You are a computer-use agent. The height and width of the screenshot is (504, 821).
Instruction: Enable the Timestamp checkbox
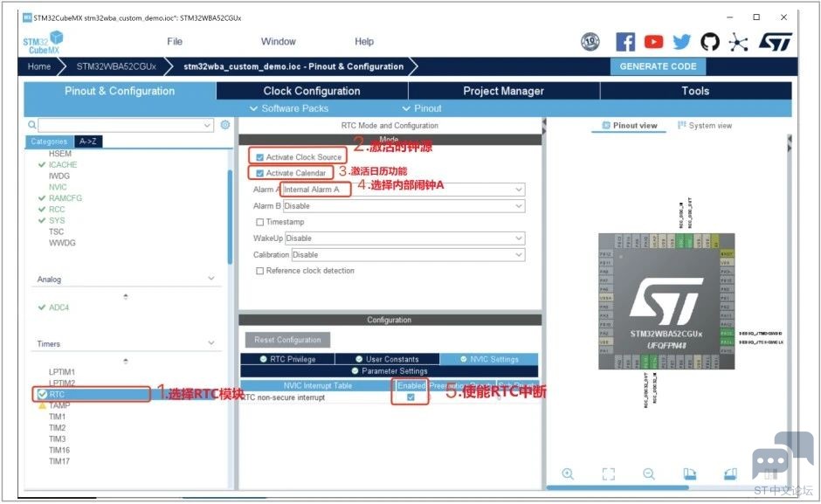pyautogui.click(x=259, y=222)
